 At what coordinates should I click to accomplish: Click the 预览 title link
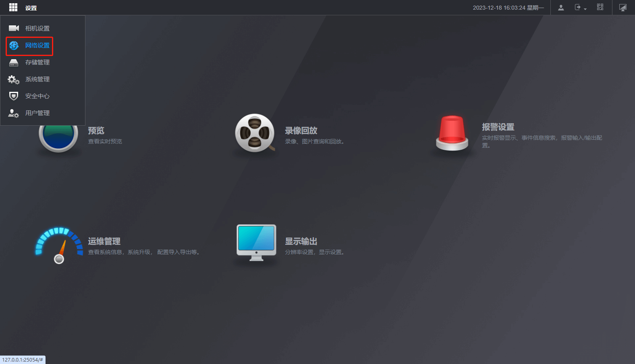pyautogui.click(x=96, y=130)
